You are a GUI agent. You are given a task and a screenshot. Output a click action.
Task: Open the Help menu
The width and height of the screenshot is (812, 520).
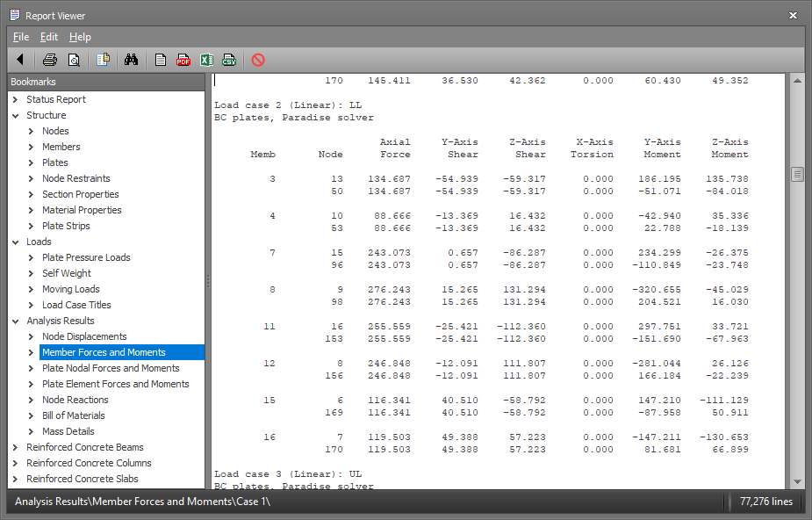tap(80, 37)
